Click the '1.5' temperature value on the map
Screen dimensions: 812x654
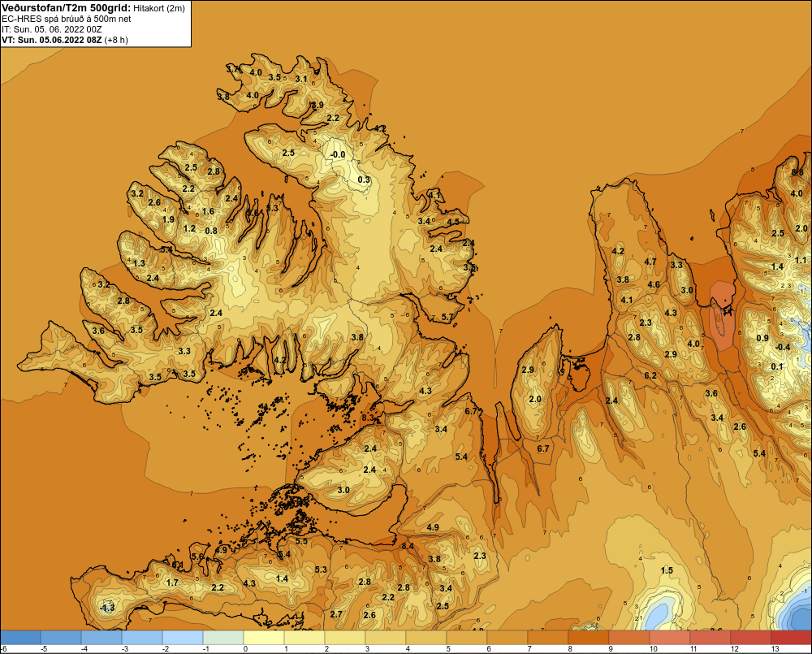coord(667,570)
